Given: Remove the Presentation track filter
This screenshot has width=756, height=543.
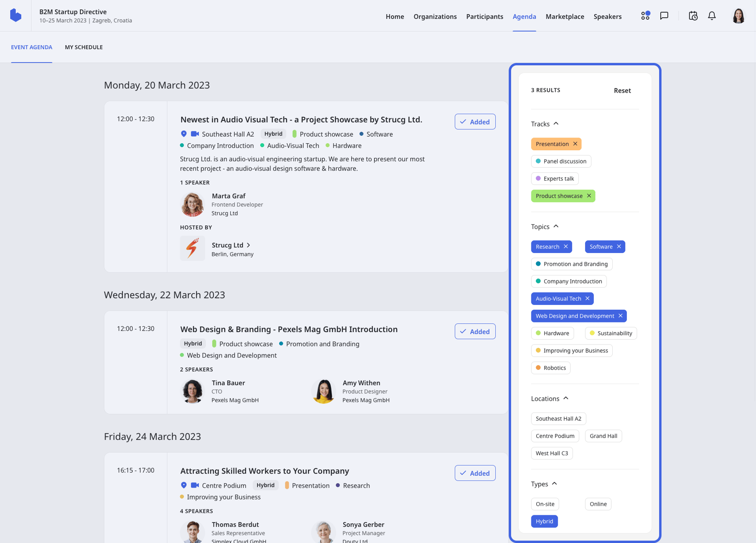Looking at the screenshot, I should pyautogui.click(x=575, y=144).
